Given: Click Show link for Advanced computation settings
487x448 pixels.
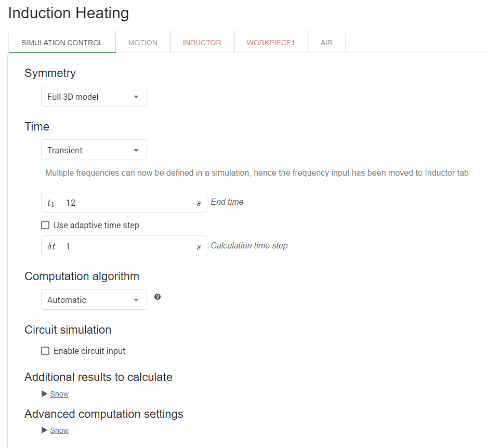Looking at the screenshot, I should click(59, 430).
